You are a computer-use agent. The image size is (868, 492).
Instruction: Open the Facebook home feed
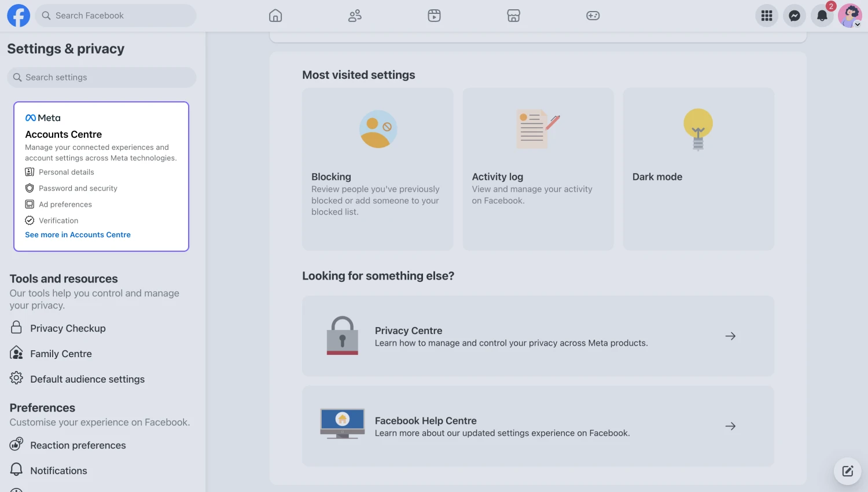click(275, 16)
